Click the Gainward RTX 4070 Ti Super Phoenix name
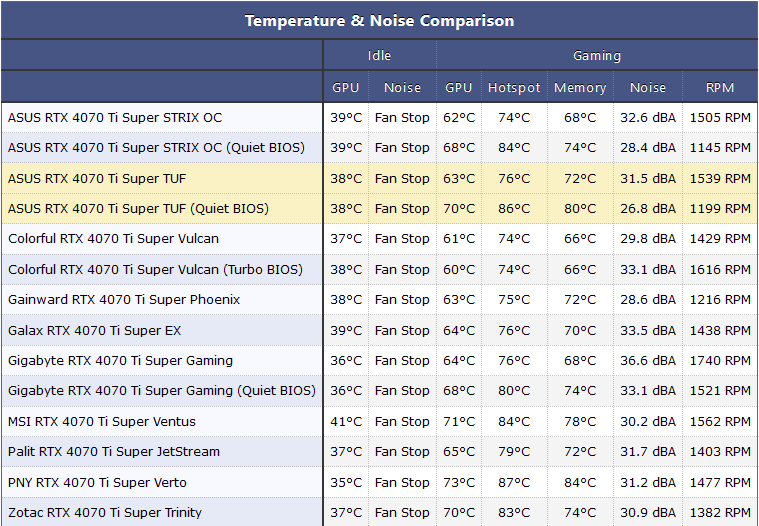Image resolution: width=759 pixels, height=526 pixels. point(124,299)
